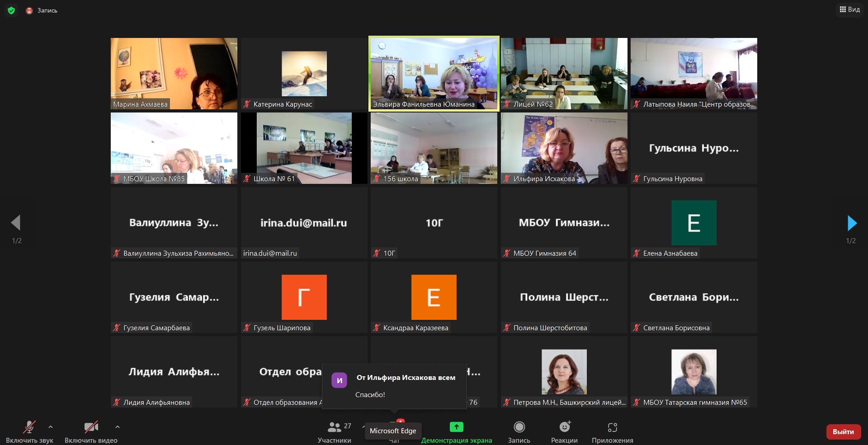Select Эльвира Фанильевна Юманина video tile
Image resolution: width=868 pixels, height=445 pixels.
pos(434,73)
